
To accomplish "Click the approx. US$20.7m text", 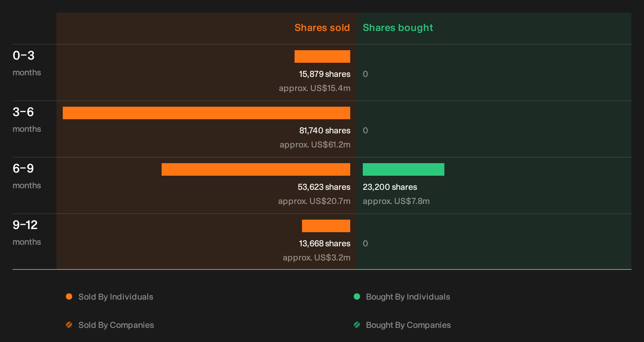I will click(314, 201).
